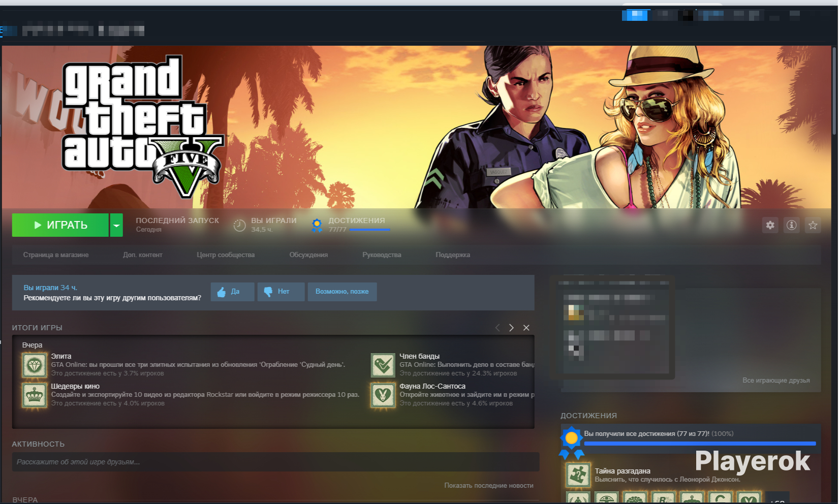Open the Шедевры кино crown achievement icon

35,395
